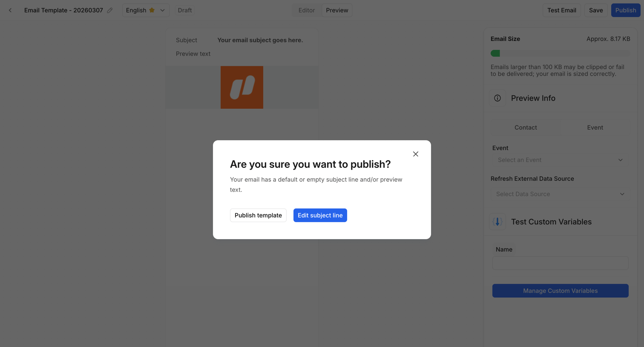This screenshot has width=644, height=347.
Task: Select the Contact tab
Action: (x=526, y=127)
